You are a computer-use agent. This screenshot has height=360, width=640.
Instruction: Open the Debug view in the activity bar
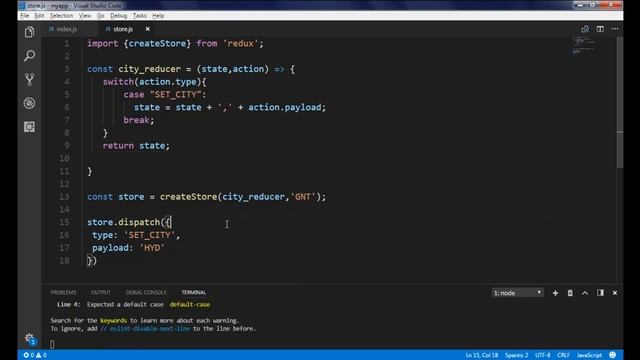coord(29,103)
